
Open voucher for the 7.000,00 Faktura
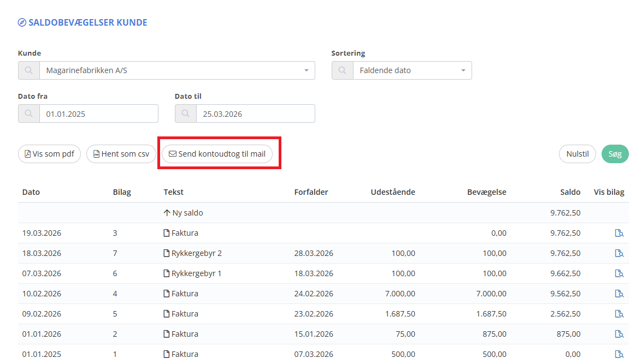click(x=619, y=294)
